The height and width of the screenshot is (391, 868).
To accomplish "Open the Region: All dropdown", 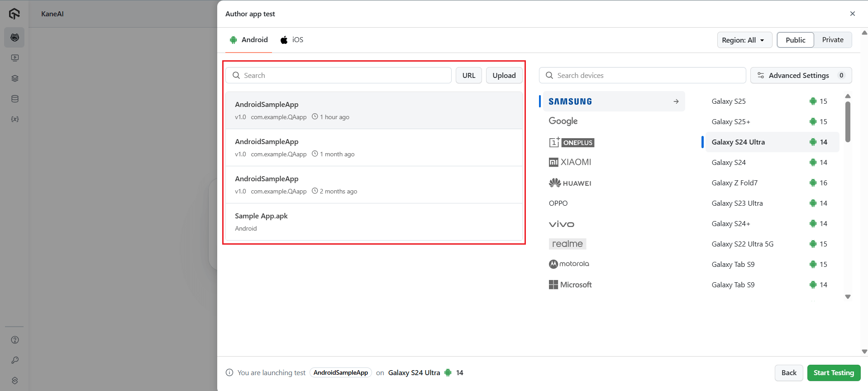I will 744,40.
